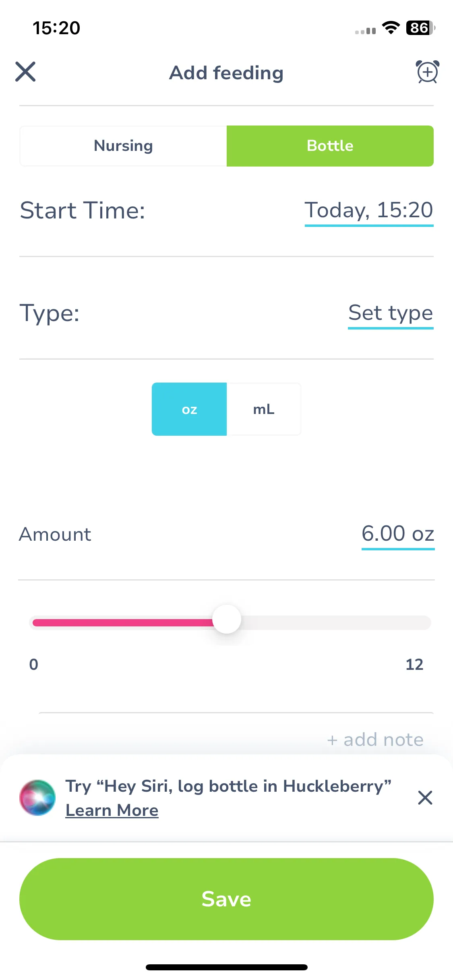Screen dimensions: 453x980
Task: Tap the Siri orb icon
Action: coord(37,798)
